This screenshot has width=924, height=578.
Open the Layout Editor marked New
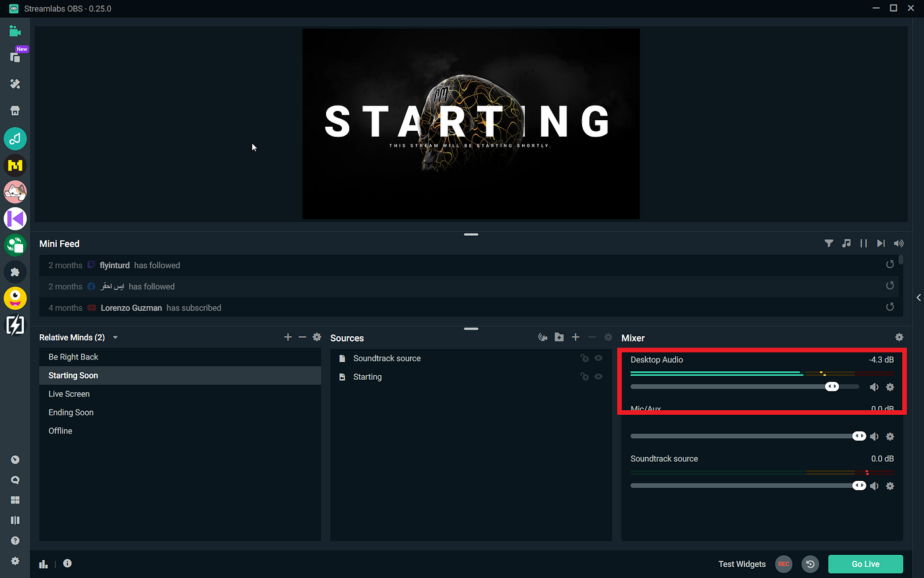(x=15, y=57)
